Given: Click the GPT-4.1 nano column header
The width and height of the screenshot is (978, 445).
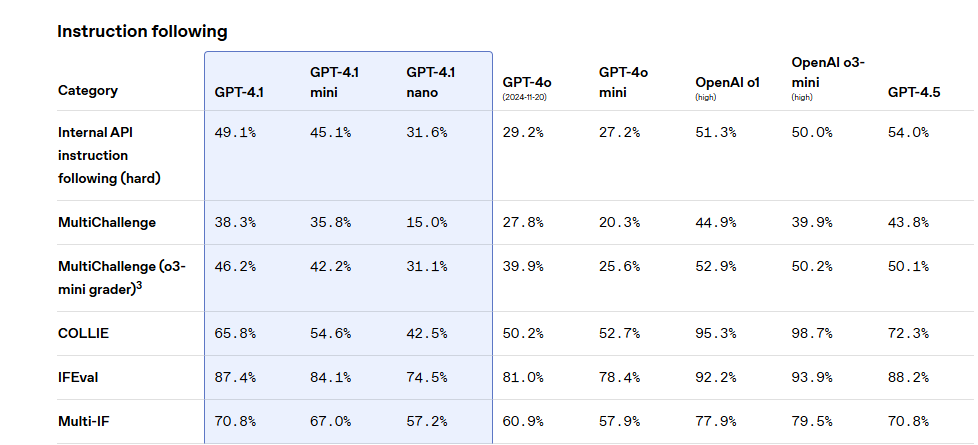Looking at the screenshot, I should 431,82.
